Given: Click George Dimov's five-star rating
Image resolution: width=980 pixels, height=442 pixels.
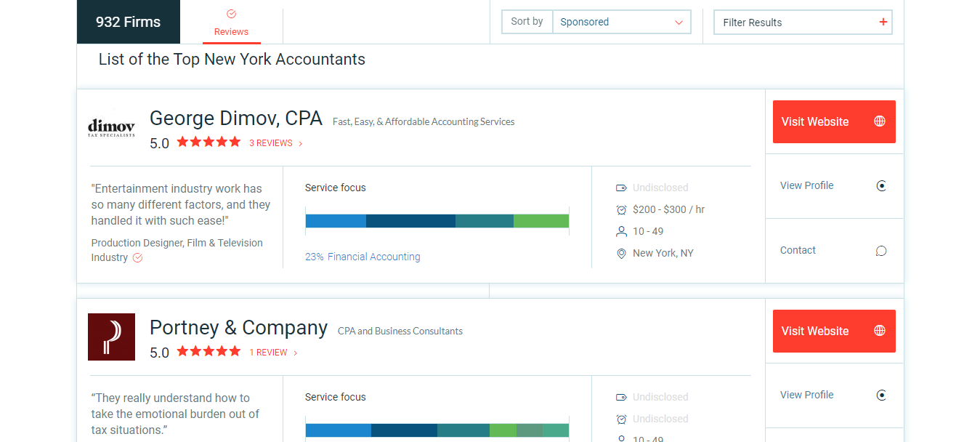Looking at the screenshot, I should [x=208, y=142].
